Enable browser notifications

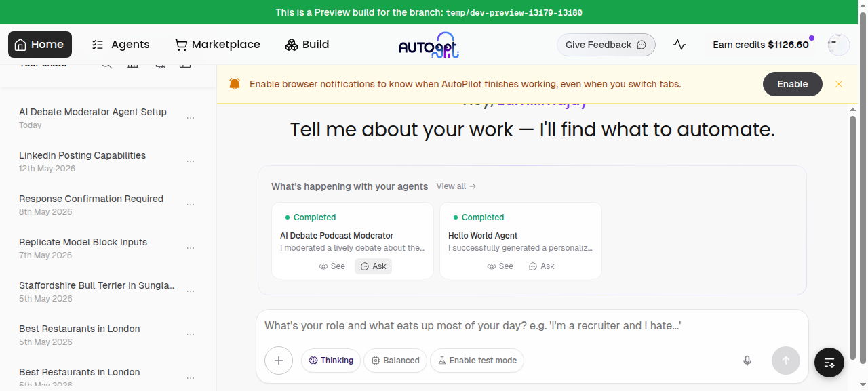click(793, 84)
